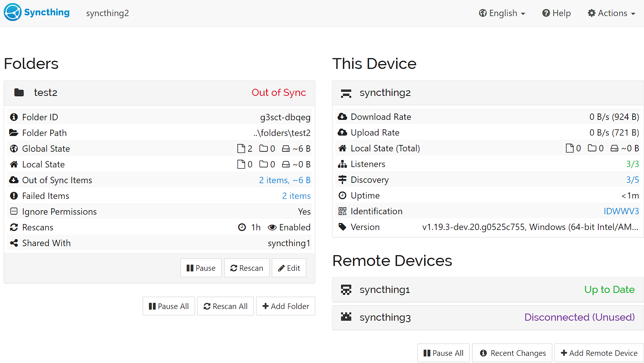Open the Help menu
644x363 pixels.
[x=556, y=13]
